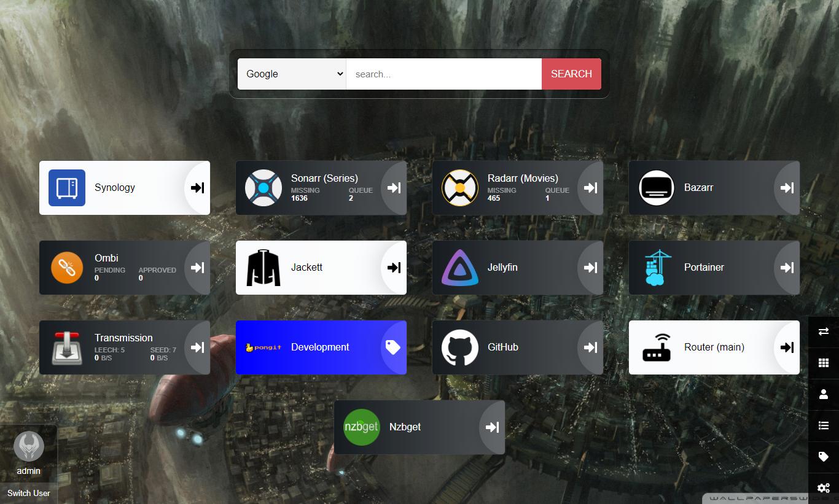Click the Synology app icon
The width and height of the screenshot is (839, 504).
point(67,188)
